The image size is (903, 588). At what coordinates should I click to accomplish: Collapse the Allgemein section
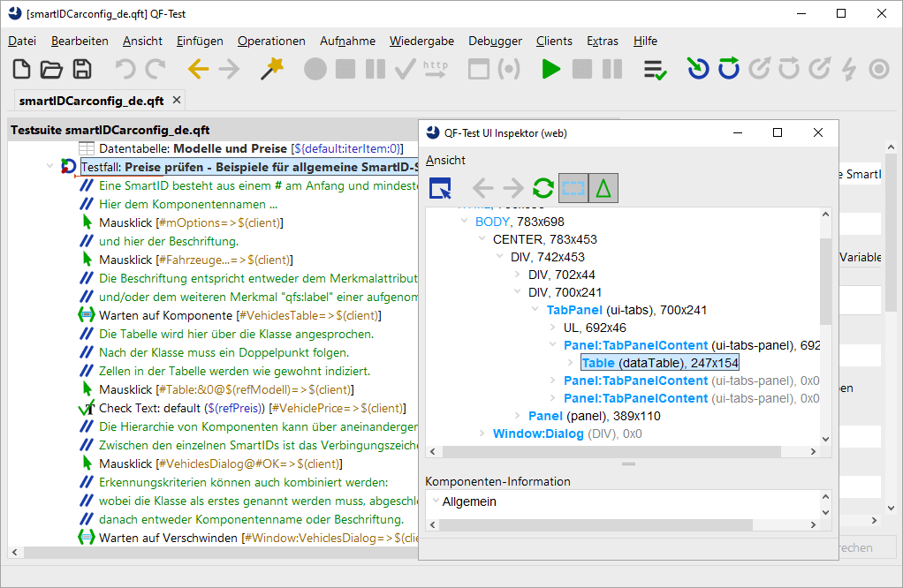[436, 501]
